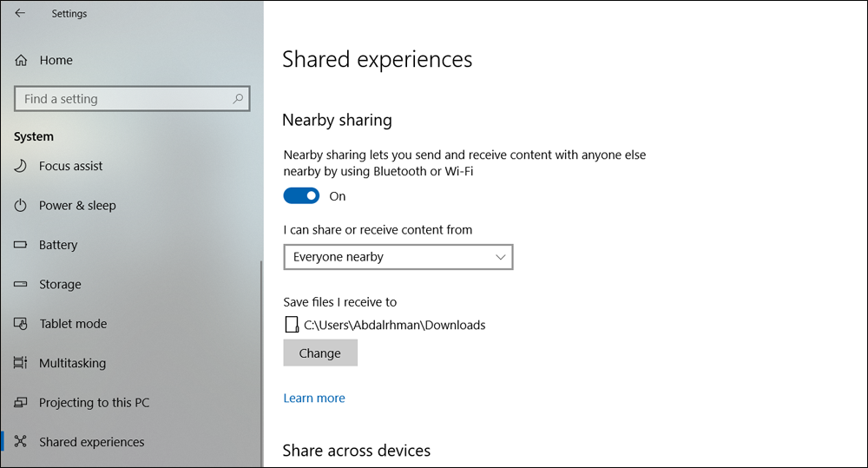Click the Power & sleep icon

pos(22,206)
